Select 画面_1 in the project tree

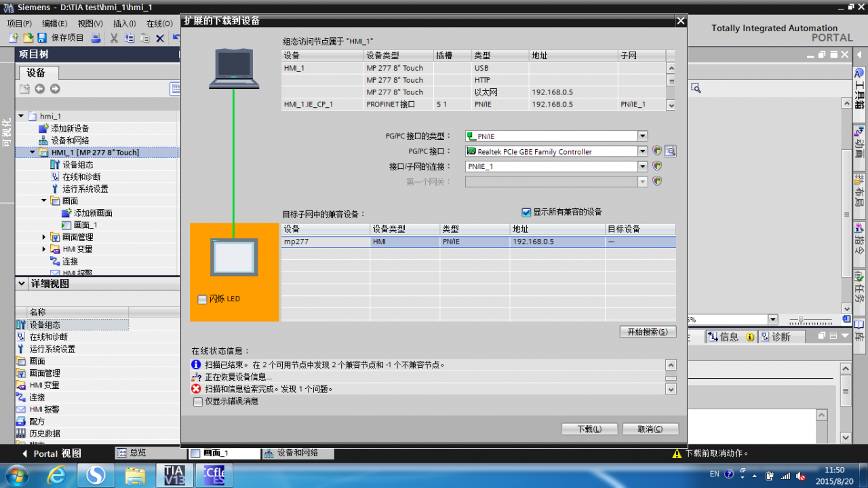tap(85, 225)
